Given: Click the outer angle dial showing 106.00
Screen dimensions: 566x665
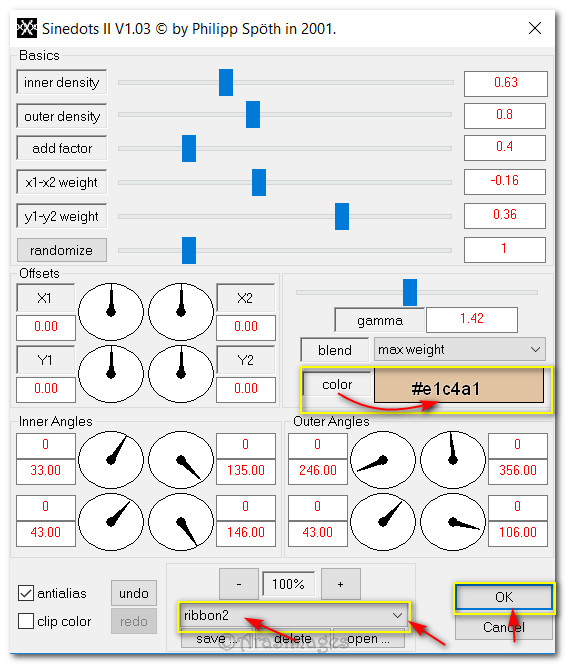Looking at the screenshot, I should pos(453,522).
